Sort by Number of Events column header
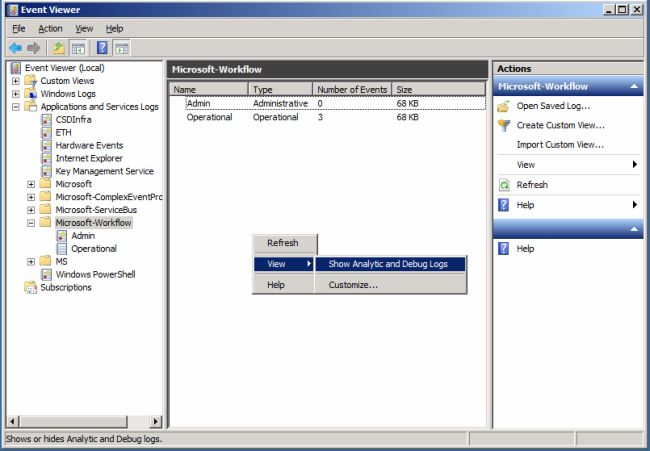Screen dimensions: 650x451 [352, 90]
